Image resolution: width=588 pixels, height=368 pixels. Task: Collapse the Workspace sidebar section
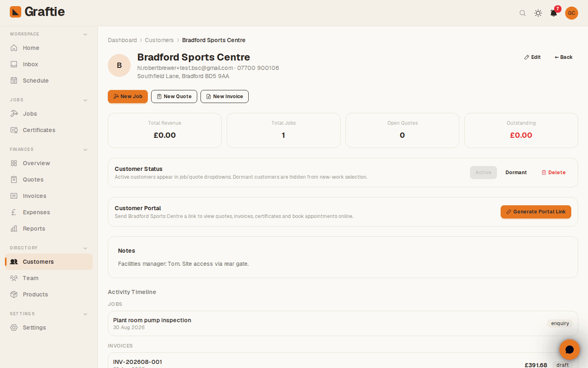(85, 34)
